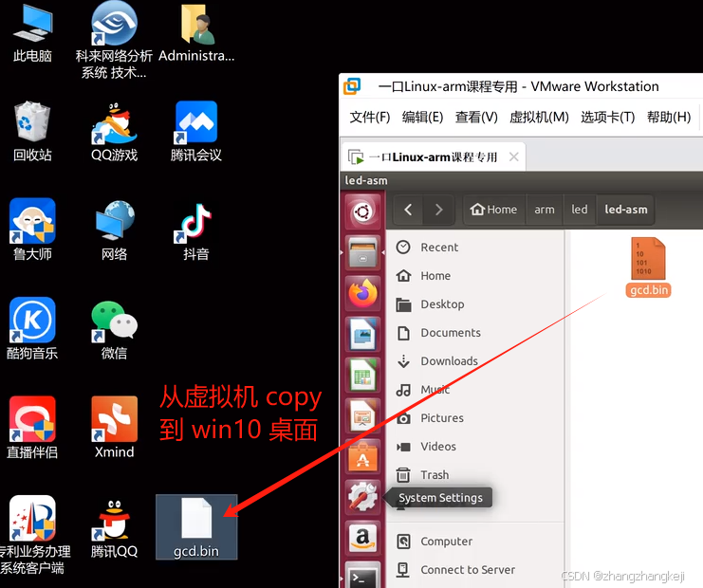Select the 微信 WeChat desktop shortcut
Screen dimensions: 703x588
tap(114, 329)
